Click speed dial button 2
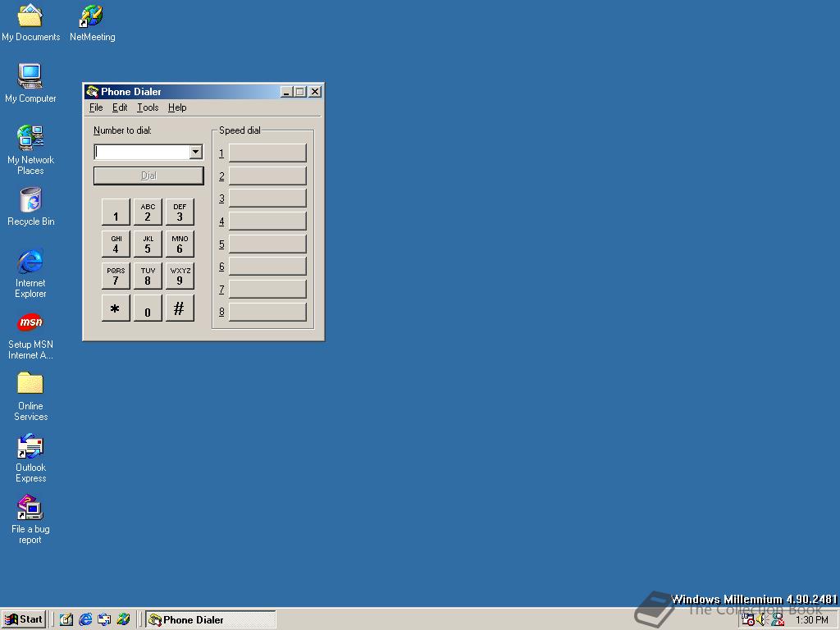Viewport: 840px width, 630px height. click(x=267, y=176)
